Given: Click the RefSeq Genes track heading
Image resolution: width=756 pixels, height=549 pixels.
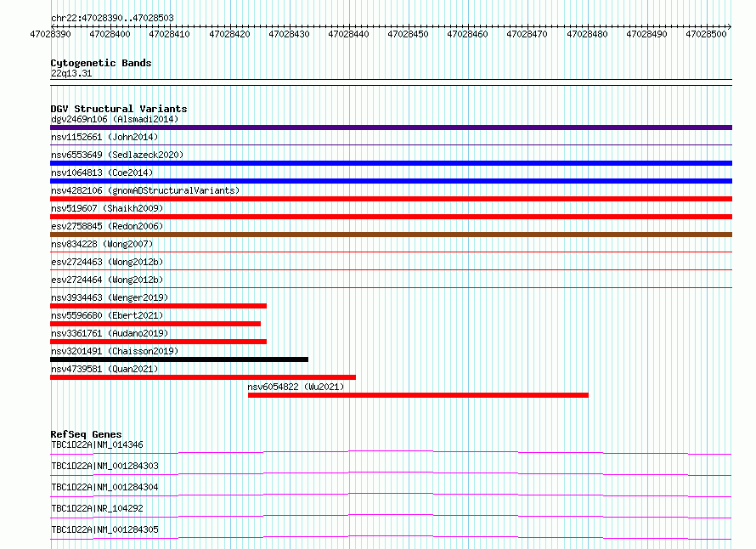Looking at the screenshot, I should (x=86, y=434).
